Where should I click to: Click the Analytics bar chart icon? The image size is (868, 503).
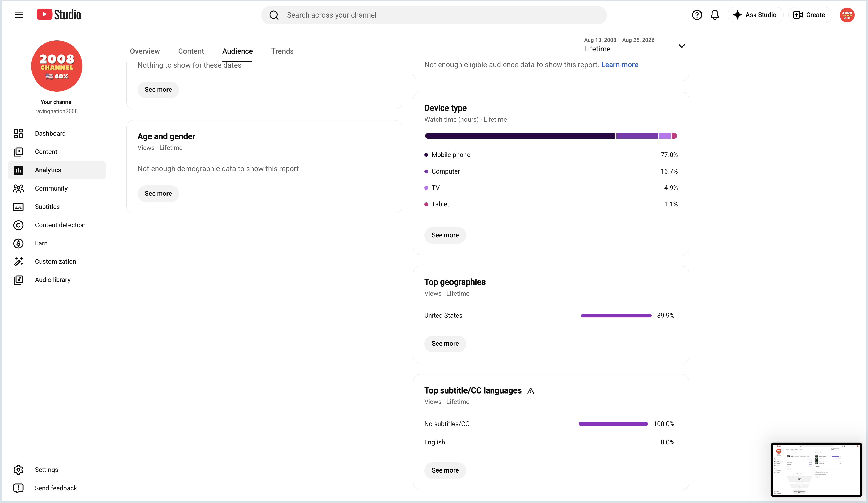pyautogui.click(x=18, y=170)
